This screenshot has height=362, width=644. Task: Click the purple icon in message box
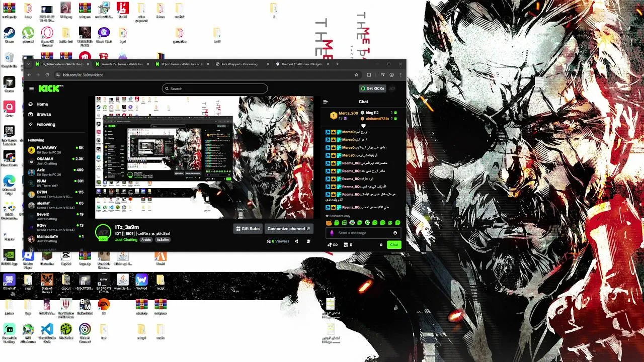(332, 233)
